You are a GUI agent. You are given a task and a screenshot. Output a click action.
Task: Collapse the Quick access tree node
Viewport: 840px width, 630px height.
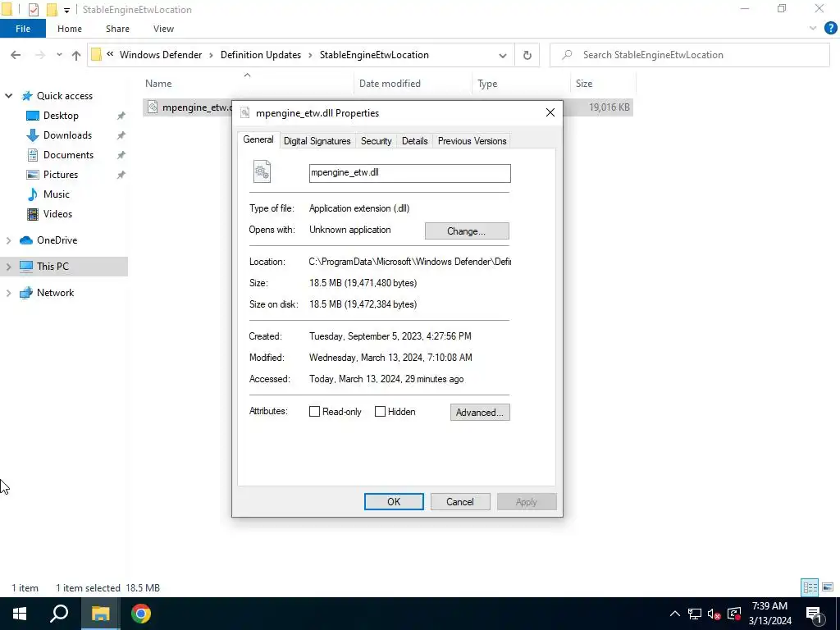[x=8, y=96]
